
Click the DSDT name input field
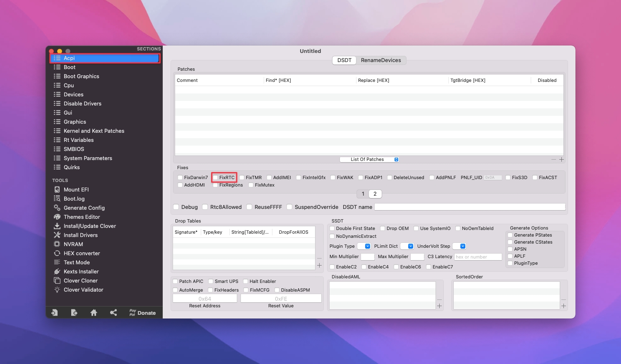click(469, 207)
